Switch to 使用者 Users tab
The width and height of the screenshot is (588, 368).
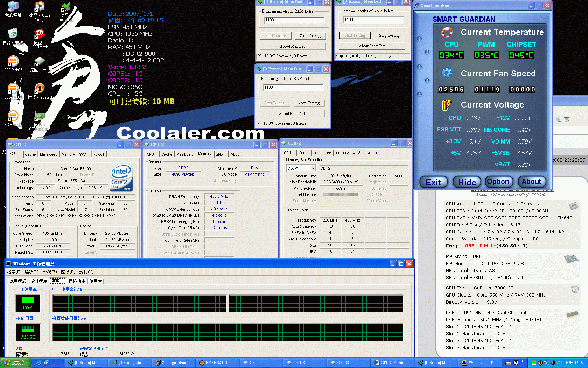96,281
